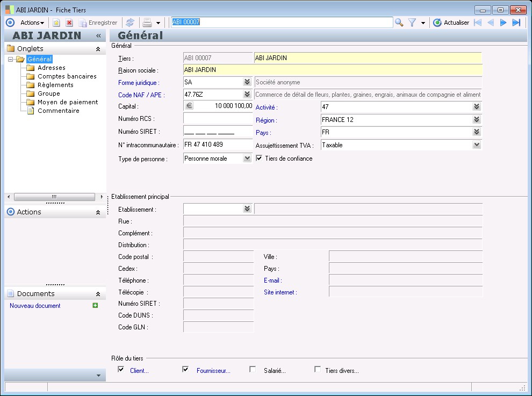The width and height of the screenshot is (532, 396).
Task: Click the green plus beside Nouveau document
Action: [95, 306]
